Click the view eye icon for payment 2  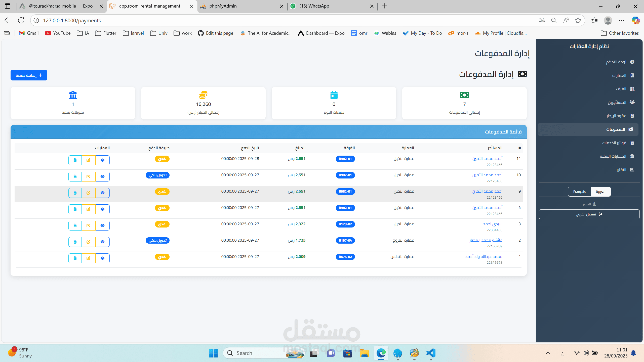[x=102, y=242]
